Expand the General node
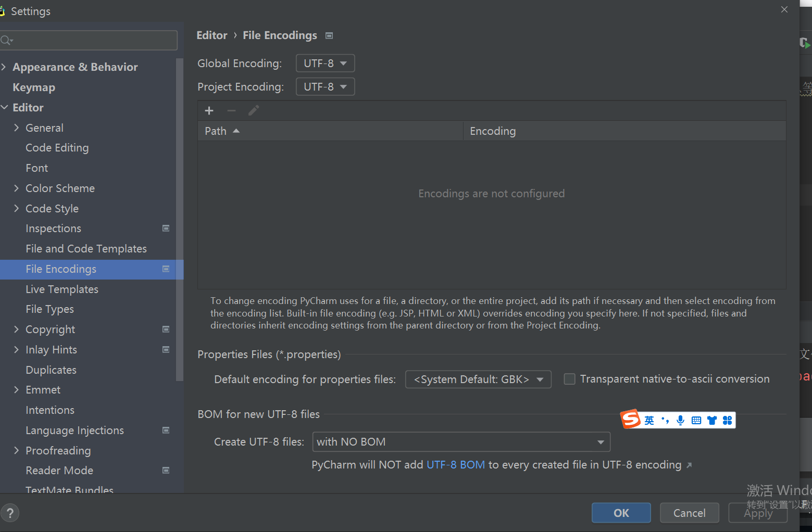Viewport: 812px width, 532px height. 16,128
